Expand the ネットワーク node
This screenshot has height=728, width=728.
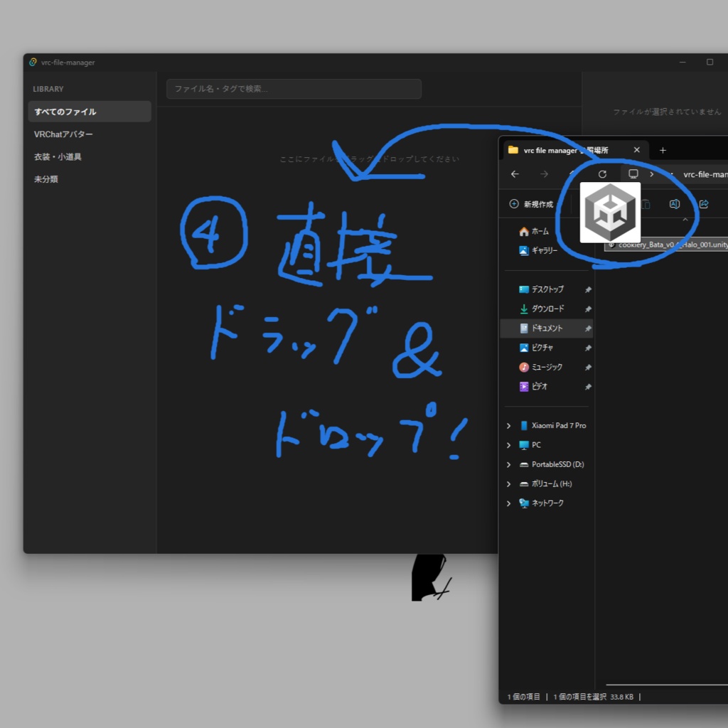coord(509,503)
